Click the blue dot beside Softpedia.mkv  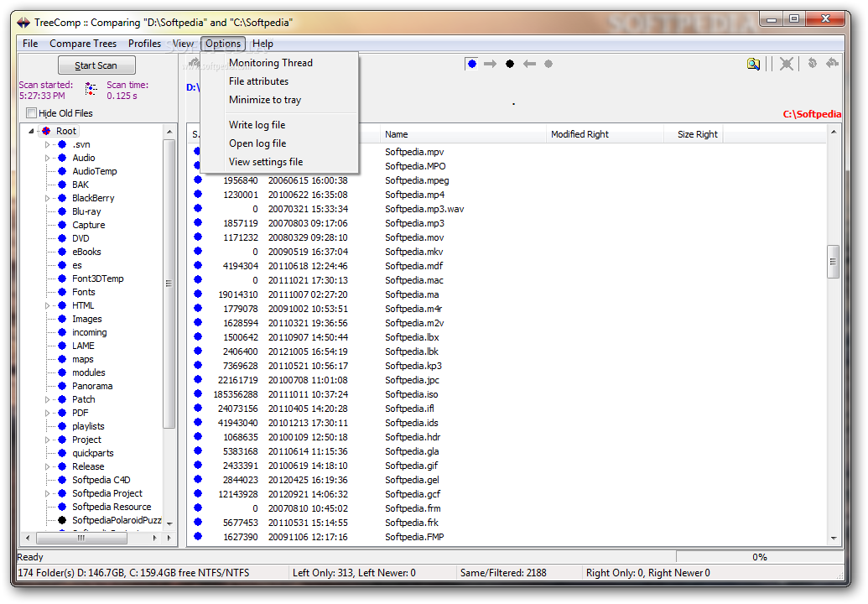coord(198,252)
